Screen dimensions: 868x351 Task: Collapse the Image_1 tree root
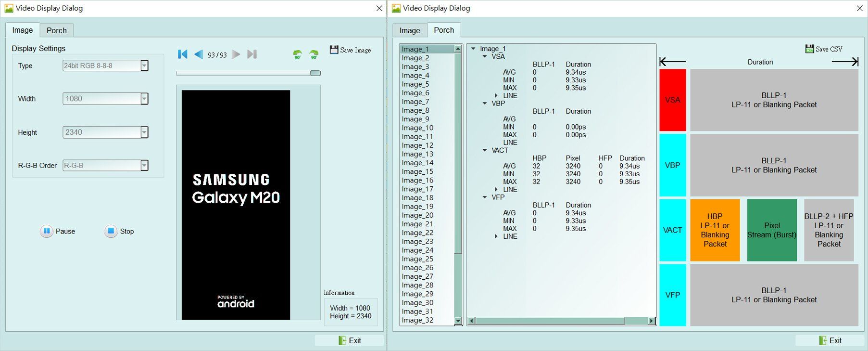(x=473, y=49)
